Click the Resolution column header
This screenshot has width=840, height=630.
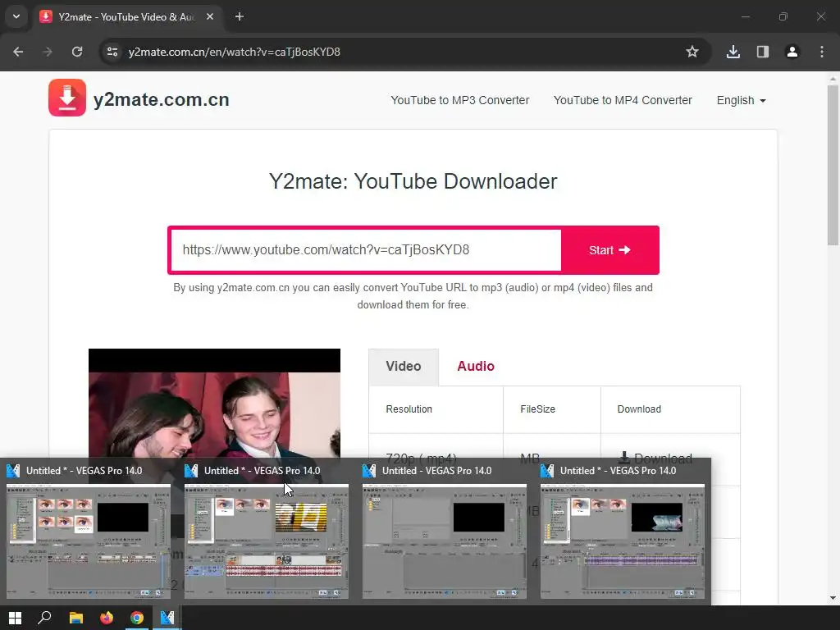(x=409, y=409)
